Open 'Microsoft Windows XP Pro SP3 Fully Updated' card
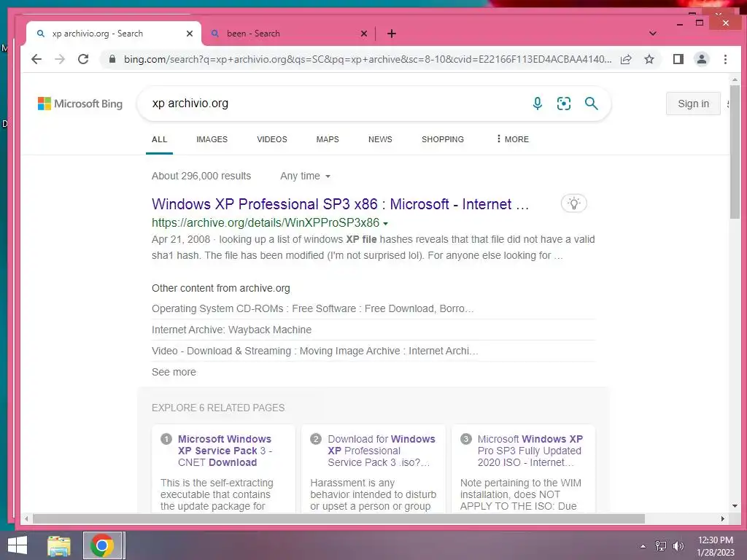Screen dimensions: 747x560 click(530, 451)
